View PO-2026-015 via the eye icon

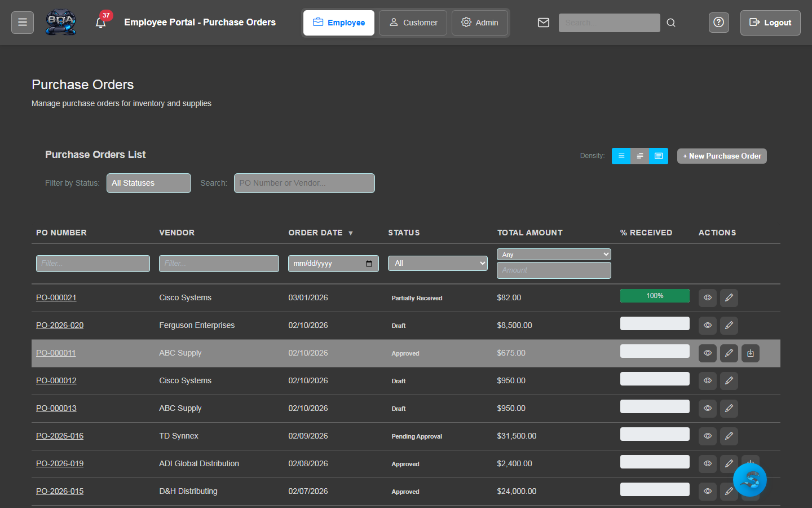[x=707, y=491]
